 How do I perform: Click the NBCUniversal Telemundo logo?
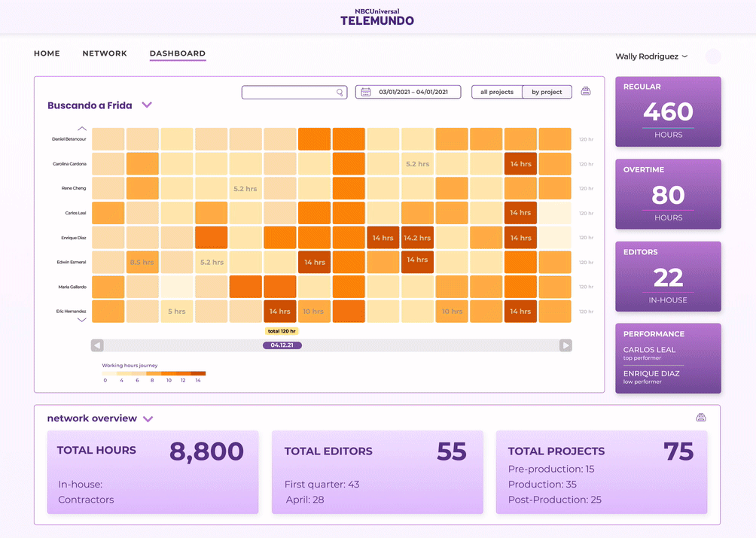[x=377, y=17]
